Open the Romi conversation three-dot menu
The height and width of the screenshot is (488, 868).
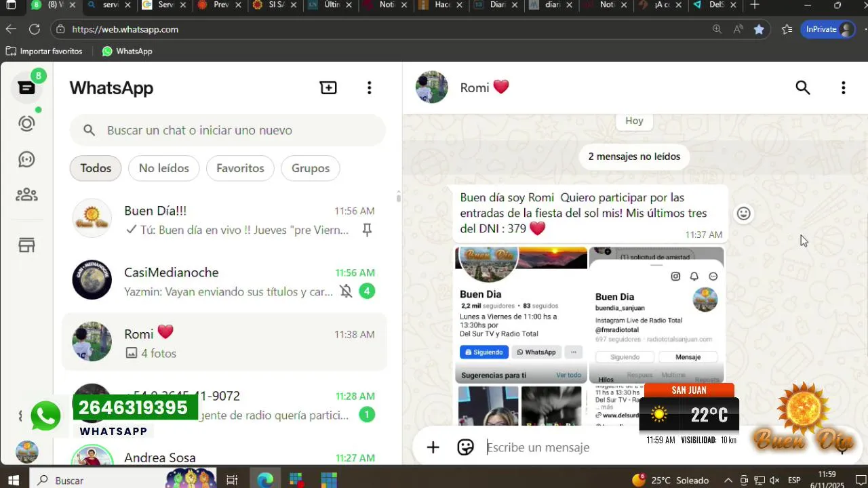click(843, 87)
